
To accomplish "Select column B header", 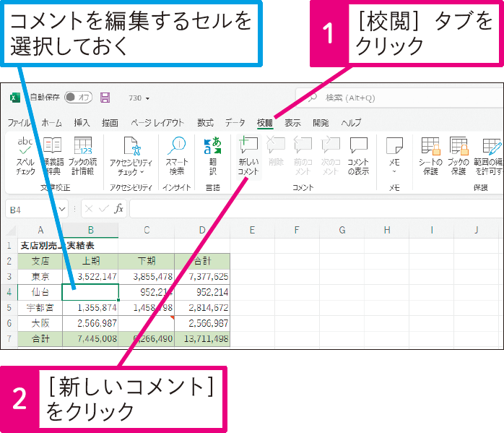I will (x=90, y=230).
